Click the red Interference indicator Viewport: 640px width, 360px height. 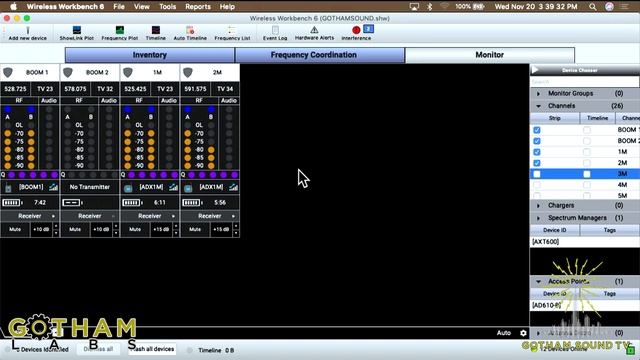356,30
